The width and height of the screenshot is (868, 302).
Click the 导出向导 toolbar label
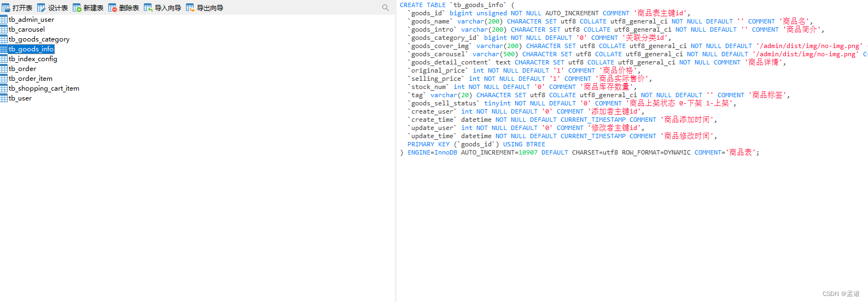(210, 8)
